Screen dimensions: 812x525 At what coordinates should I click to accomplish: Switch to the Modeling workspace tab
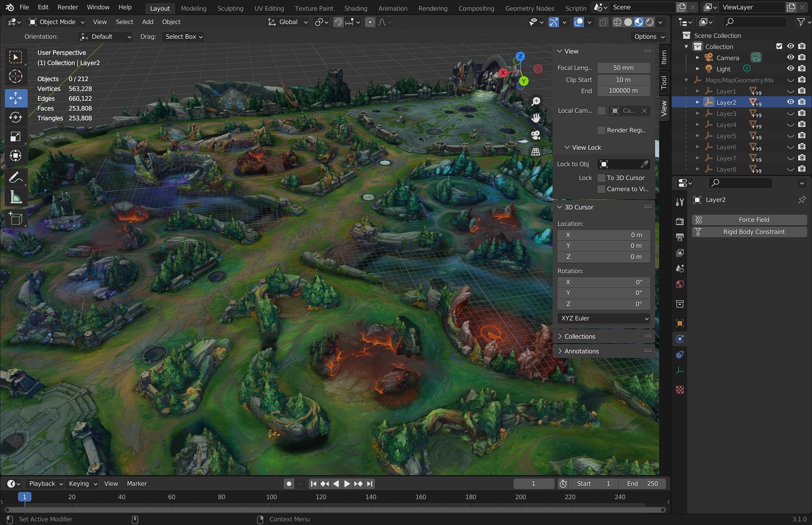point(193,8)
